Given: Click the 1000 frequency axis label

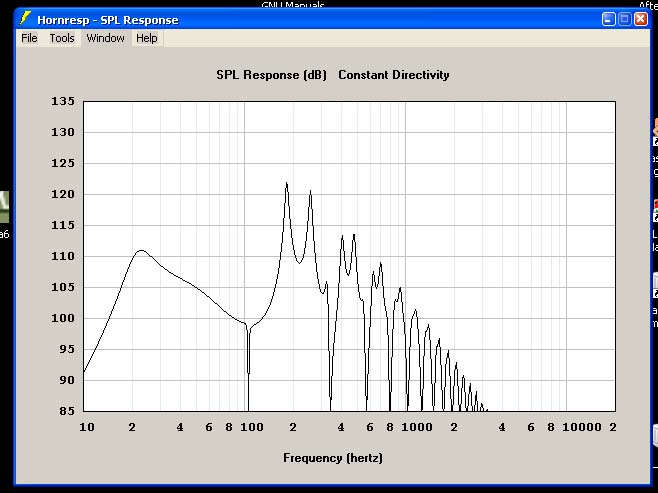Looking at the screenshot, I should pos(417,427).
